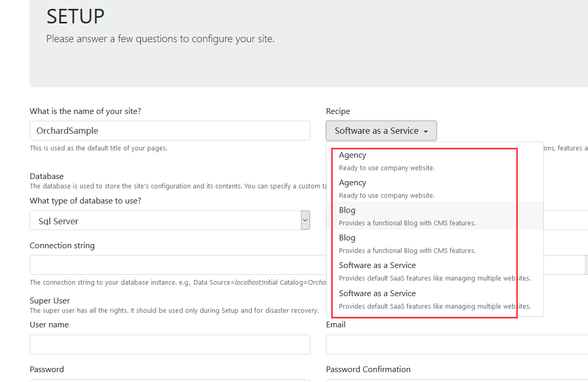Click the Password Confirmation label
The image size is (588, 382).
pyautogui.click(x=368, y=369)
